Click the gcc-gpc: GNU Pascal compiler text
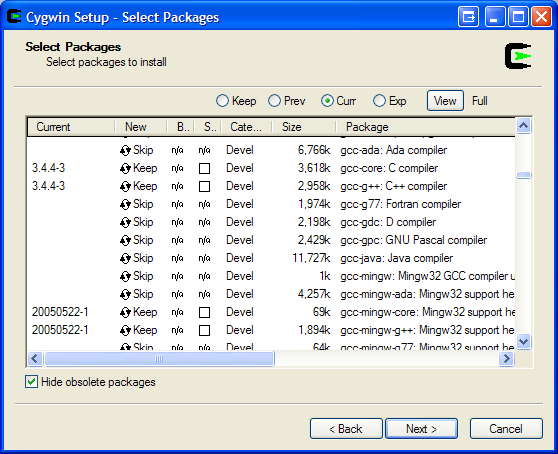558x454 pixels. pyautogui.click(x=414, y=240)
